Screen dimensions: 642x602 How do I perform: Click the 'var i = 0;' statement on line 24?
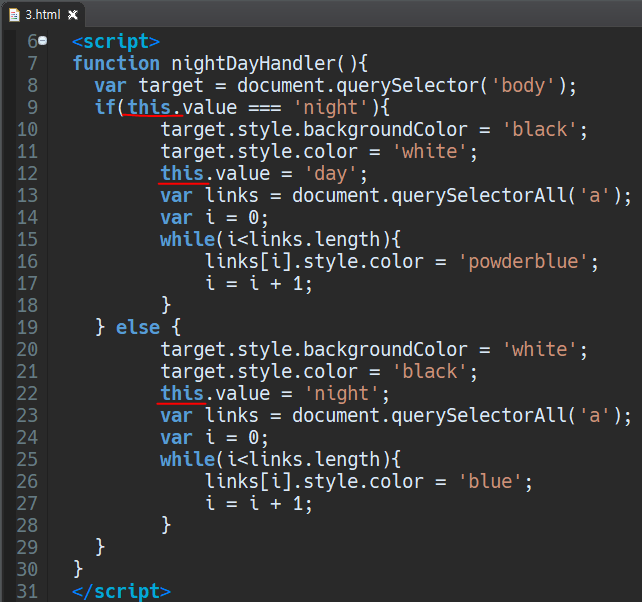(x=215, y=438)
